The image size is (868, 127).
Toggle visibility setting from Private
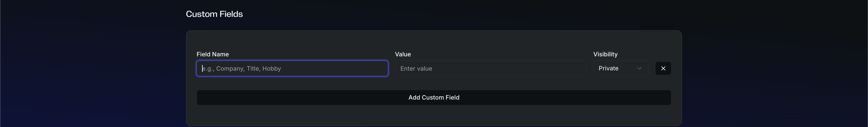click(x=620, y=69)
